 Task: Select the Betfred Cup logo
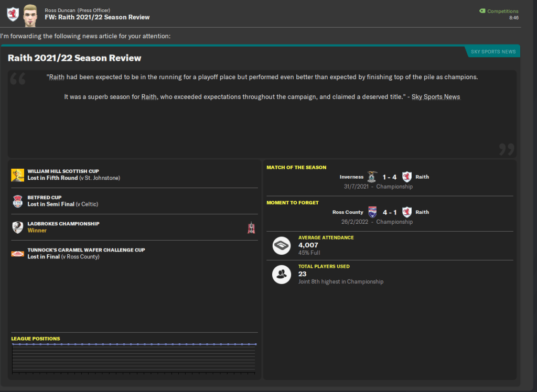pyautogui.click(x=18, y=201)
